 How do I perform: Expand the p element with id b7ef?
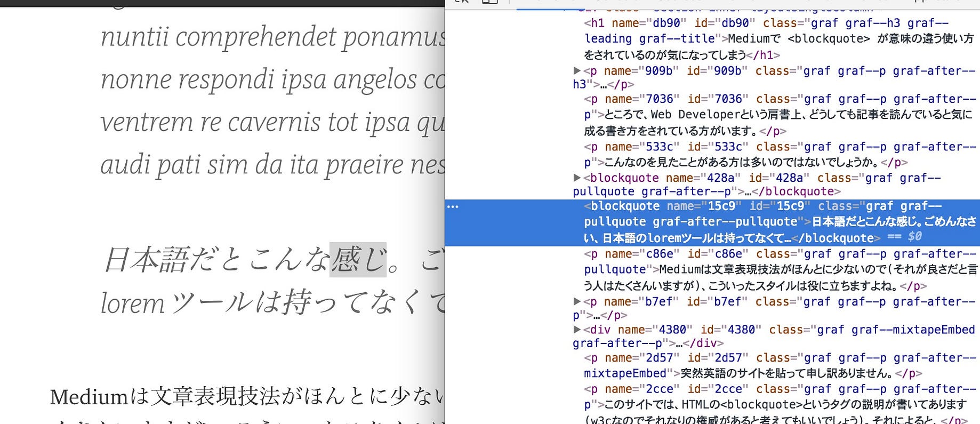(x=577, y=301)
